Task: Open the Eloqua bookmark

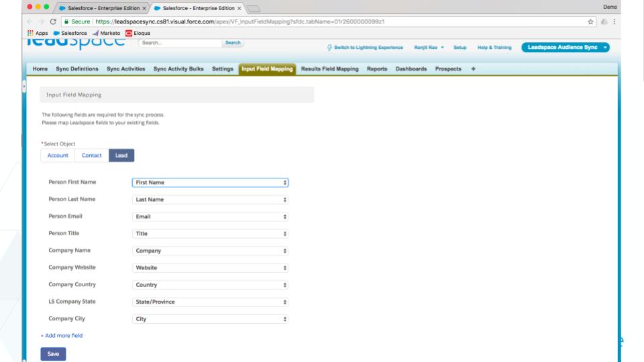Action: pos(138,33)
